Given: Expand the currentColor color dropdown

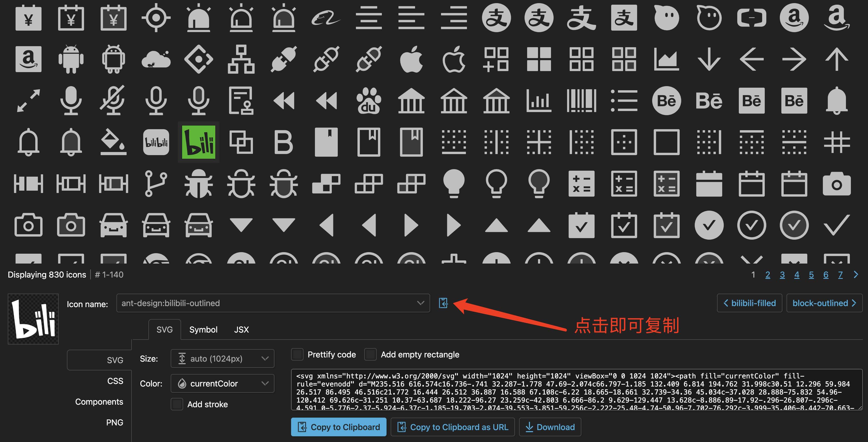Looking at the screenshot, I should [222, 383].
